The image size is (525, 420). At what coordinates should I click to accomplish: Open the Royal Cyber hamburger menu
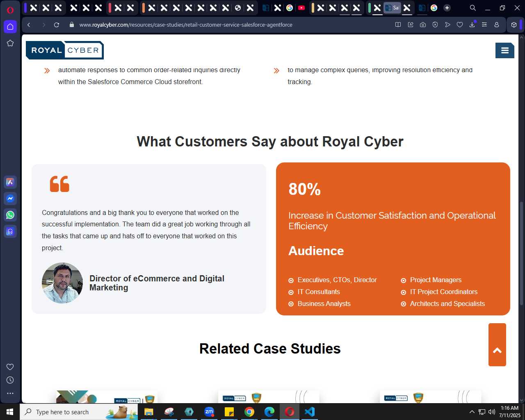pos(505,50)
